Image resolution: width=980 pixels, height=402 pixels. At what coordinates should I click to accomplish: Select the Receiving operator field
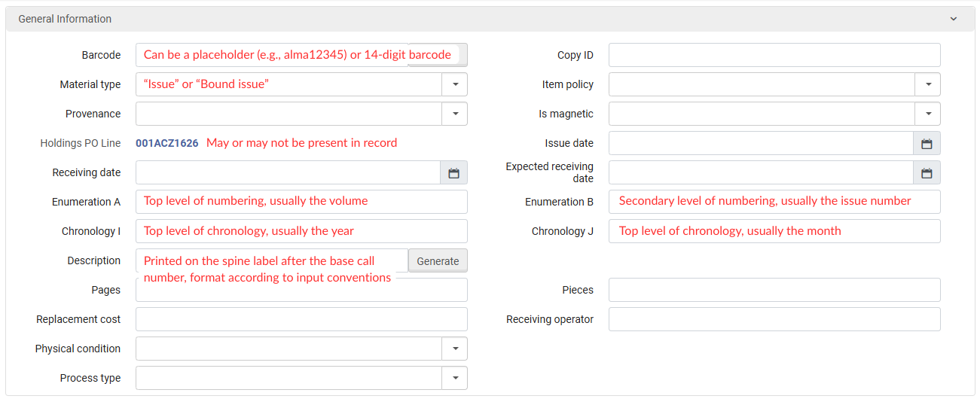pyautogui.click(x=774, y=319)
